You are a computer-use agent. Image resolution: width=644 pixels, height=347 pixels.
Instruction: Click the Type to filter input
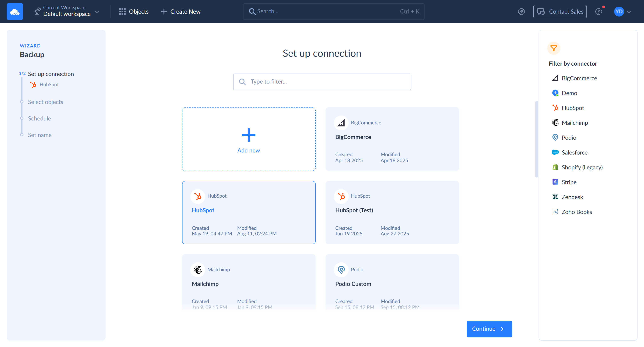(322, 82)
